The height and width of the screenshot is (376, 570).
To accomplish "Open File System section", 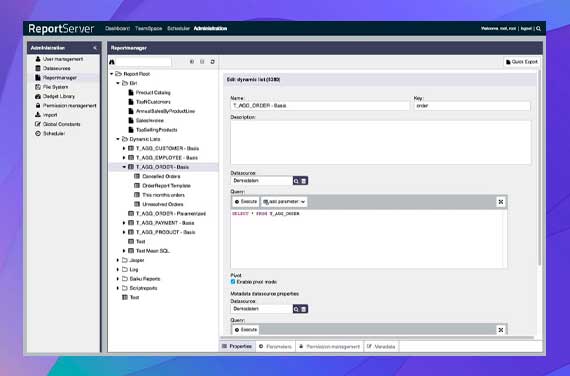I will coord(55,87).
